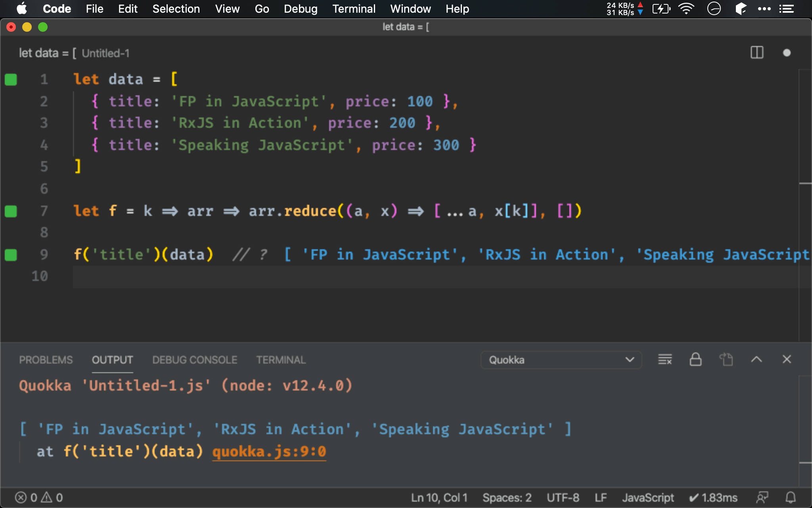The height and width of the screenshot is (508, 812).
Task: Click the editor minimap scrollbar
Action: point(805,205)
